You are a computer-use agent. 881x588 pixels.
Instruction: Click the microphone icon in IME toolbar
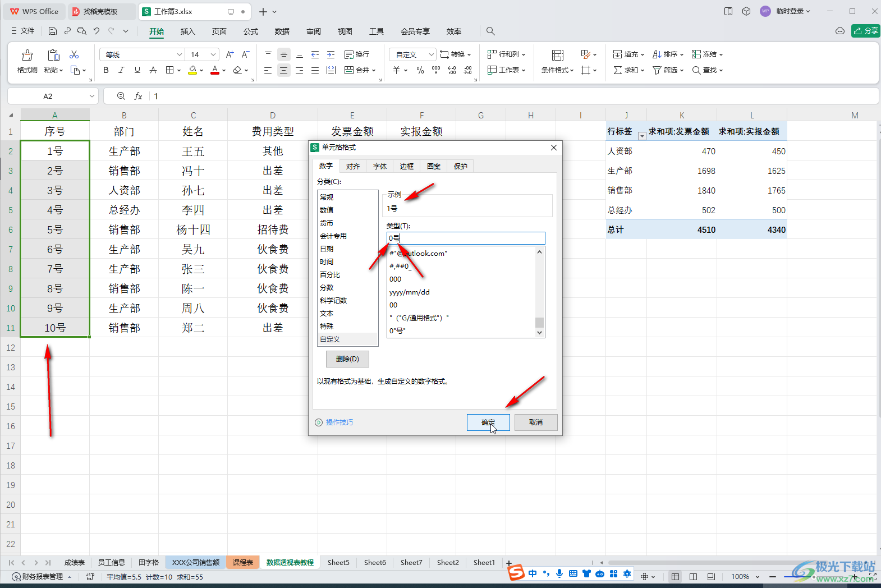559,573
